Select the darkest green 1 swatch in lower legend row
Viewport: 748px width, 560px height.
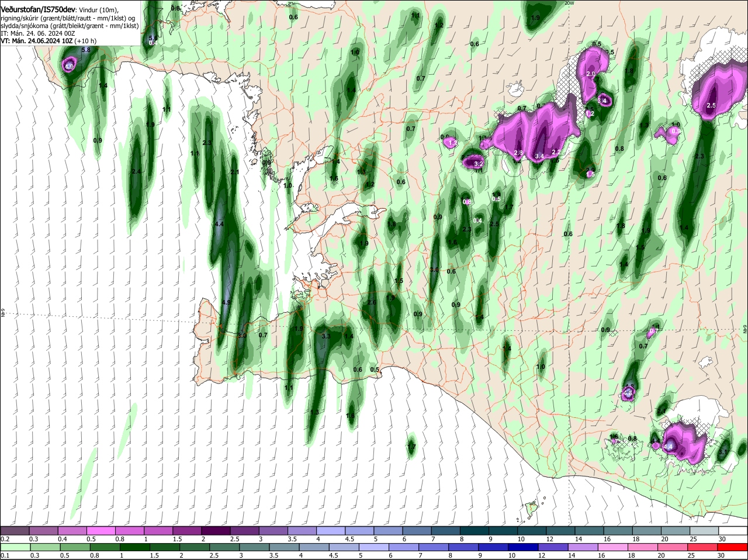coord(135,547)
